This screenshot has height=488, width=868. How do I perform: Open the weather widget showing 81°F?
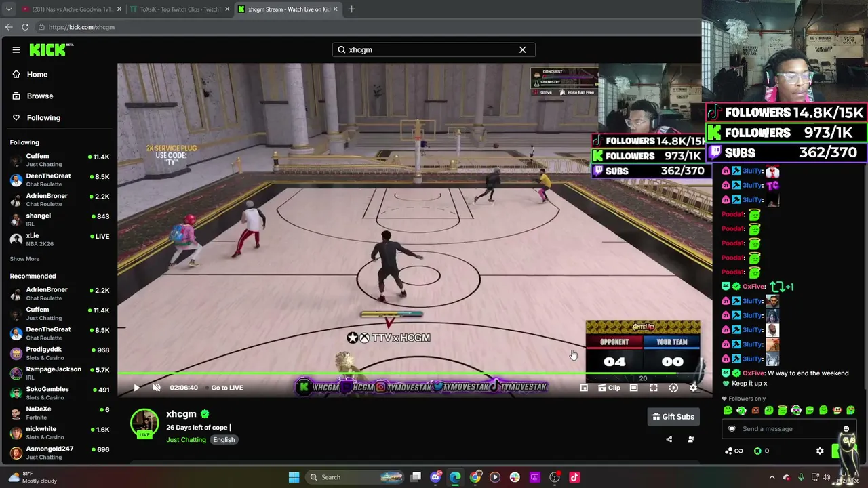[33, 477]
